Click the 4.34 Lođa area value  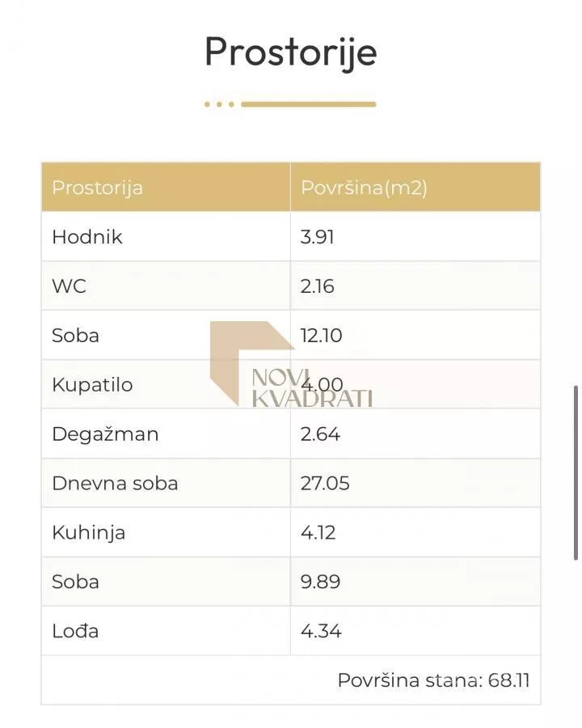pyautogui.click(x=320, y=631)
